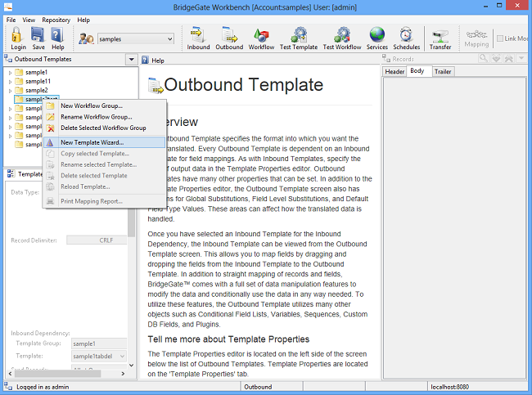532x395 pixels.
Task: Toggle the Link Mode checkbox
Action: [500, 38]
